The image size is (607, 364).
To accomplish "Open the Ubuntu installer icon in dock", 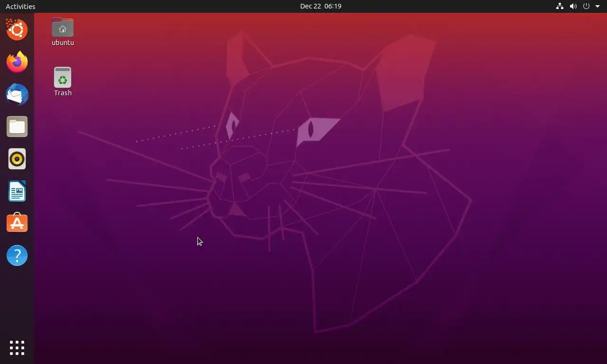I will tap(17, 30).
